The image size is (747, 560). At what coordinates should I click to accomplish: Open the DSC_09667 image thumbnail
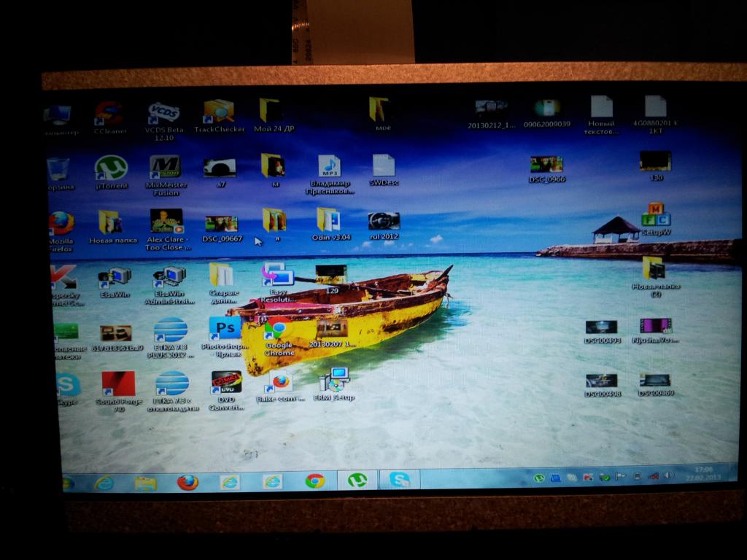[x=221, y=224]
